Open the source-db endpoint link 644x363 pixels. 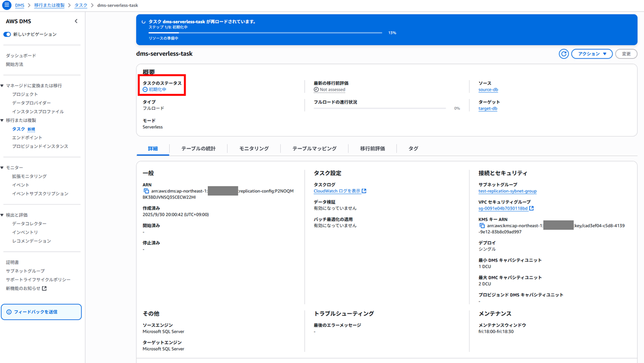(488, 90)
